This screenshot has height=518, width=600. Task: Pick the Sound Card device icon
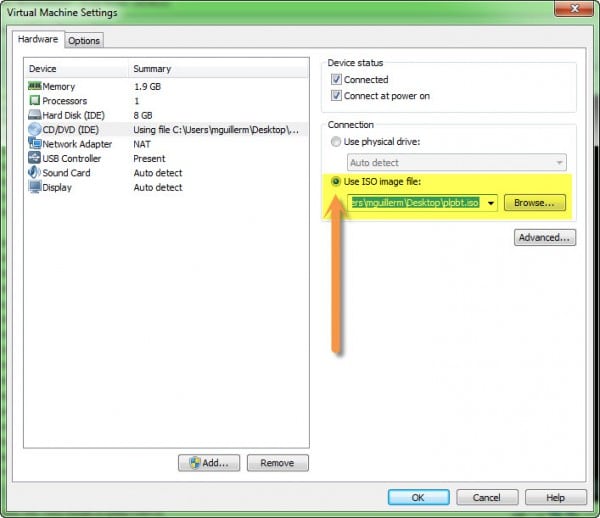coord(34,172)
